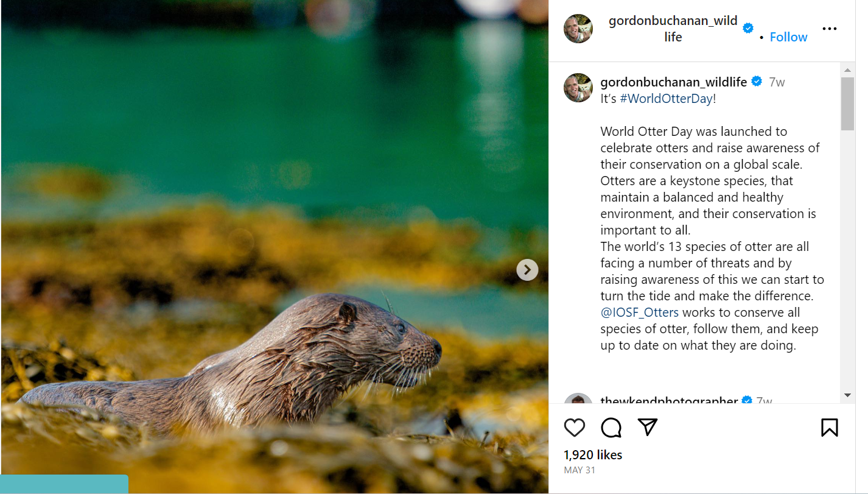Click the verified badge in caption username
868x494 pixels.
tap(757, 81)
